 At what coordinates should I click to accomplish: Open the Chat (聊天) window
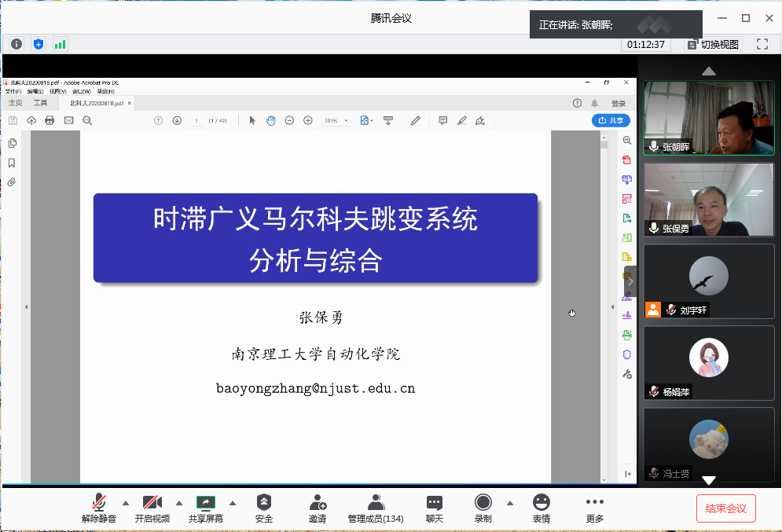[435, 508]
